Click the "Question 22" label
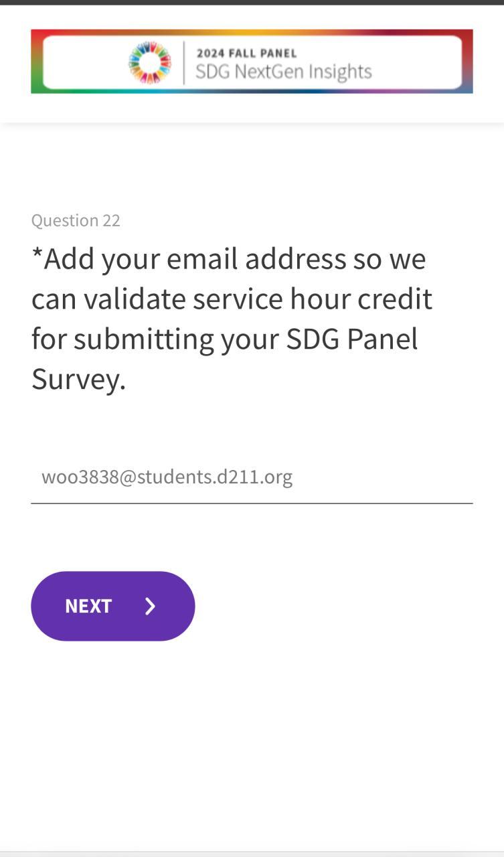Screen dimensions: 504x857 pyautogui.click(x=76, y=220)
